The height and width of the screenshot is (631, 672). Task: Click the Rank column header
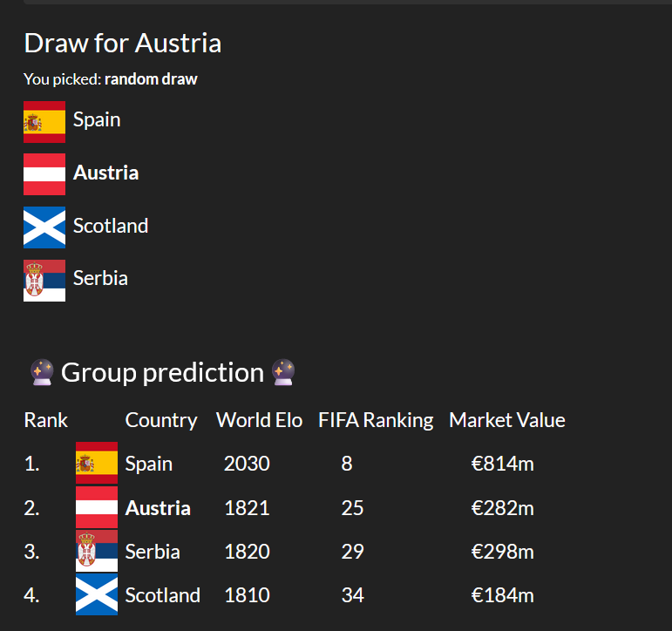[x=46, y=420]
